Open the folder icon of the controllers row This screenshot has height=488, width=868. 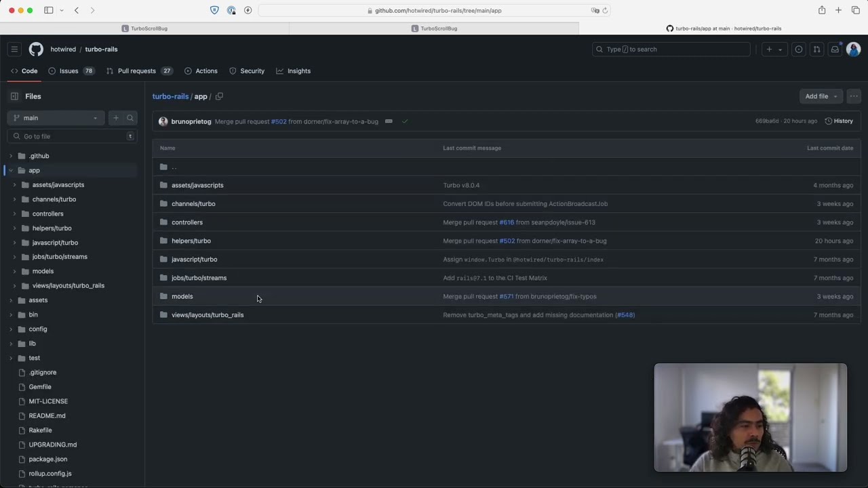click(163, 222)
